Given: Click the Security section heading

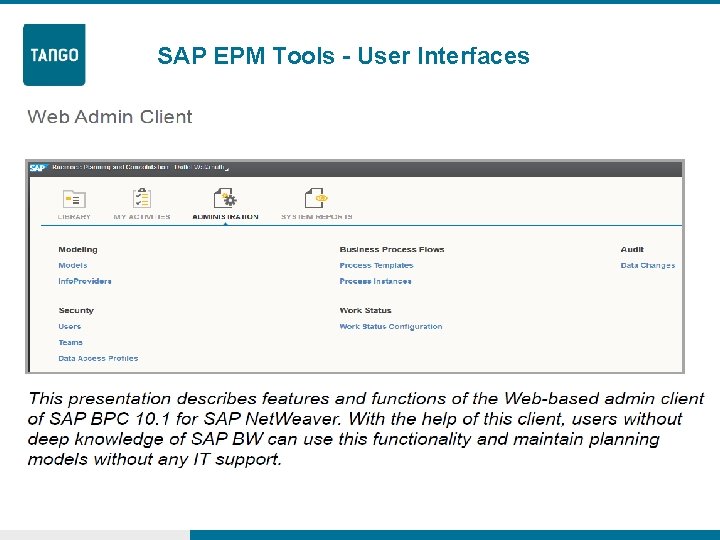Looking at the screenshot, I should 76,310.
